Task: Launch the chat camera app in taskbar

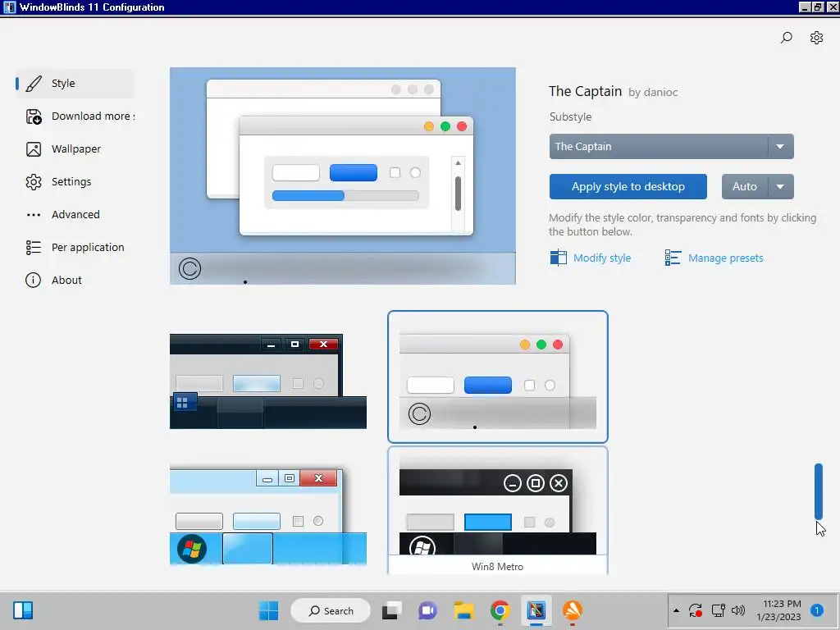Action: pos(427,610)
